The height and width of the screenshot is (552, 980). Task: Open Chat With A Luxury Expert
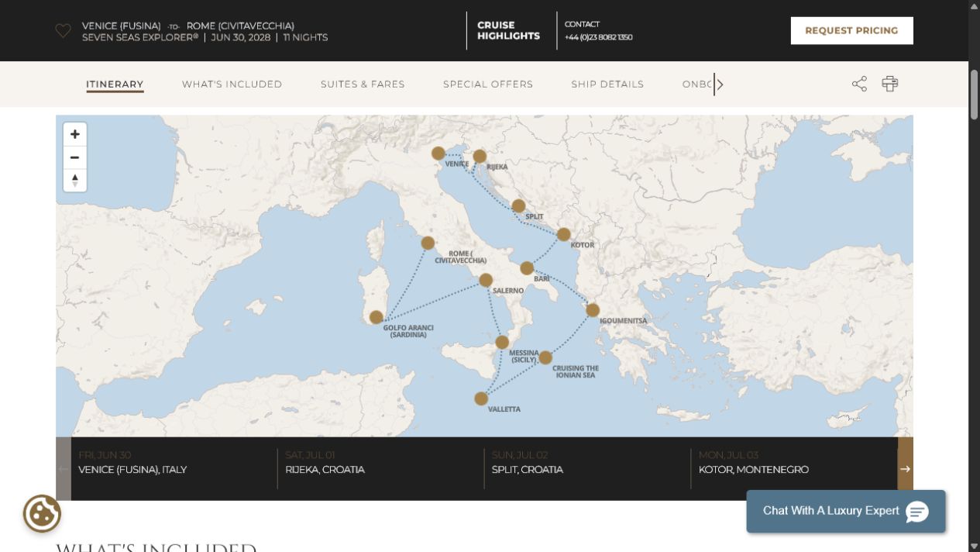pos(846,511)
